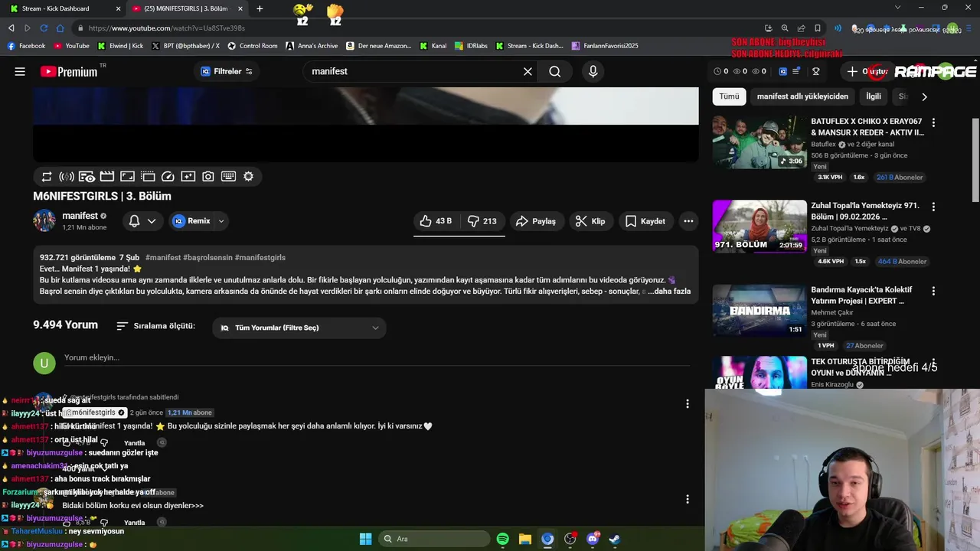Open options menu for BATUFLEX video
Image resolution: width=980 pixels, height=551 pixels.
[x=933, y=122]
